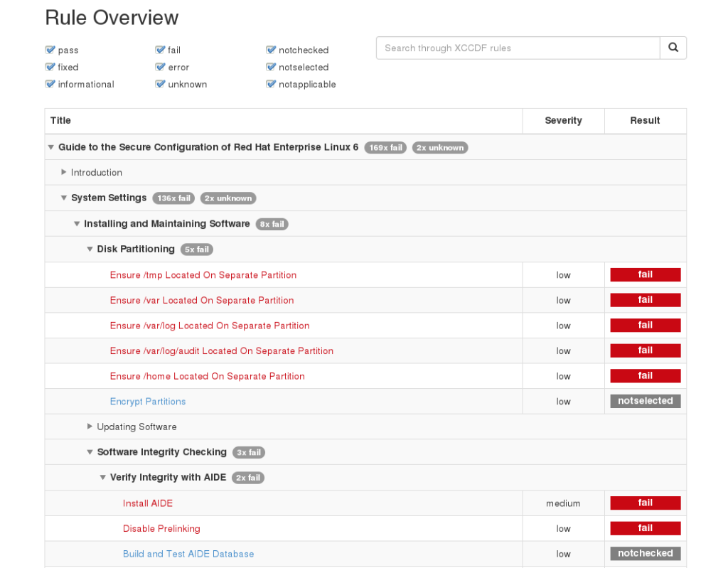The height and width of the screenshot is (568, 728).
Task: Open Ensure /var/log/audit Located On Separate Partition
Action: (x=222, y=351)
